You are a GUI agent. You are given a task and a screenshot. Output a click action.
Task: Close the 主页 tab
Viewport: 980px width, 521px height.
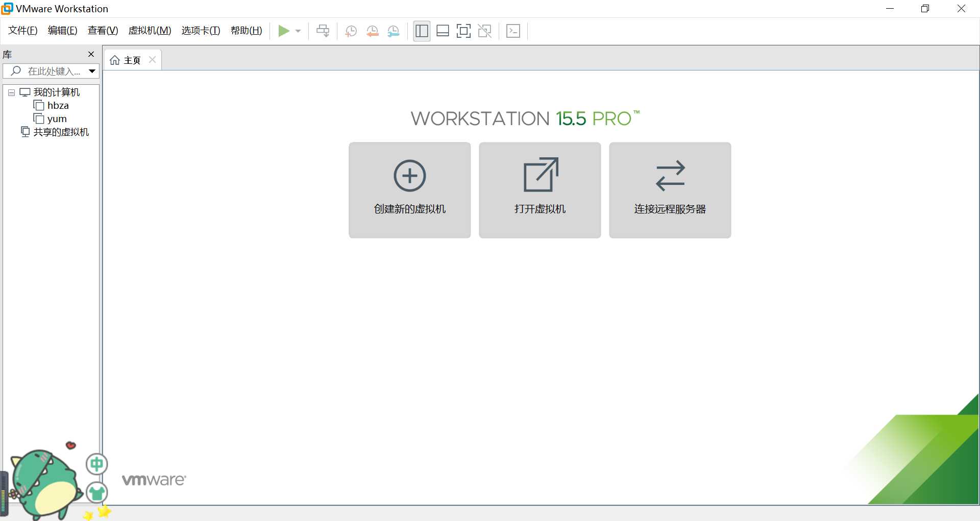tap(152, 60)
